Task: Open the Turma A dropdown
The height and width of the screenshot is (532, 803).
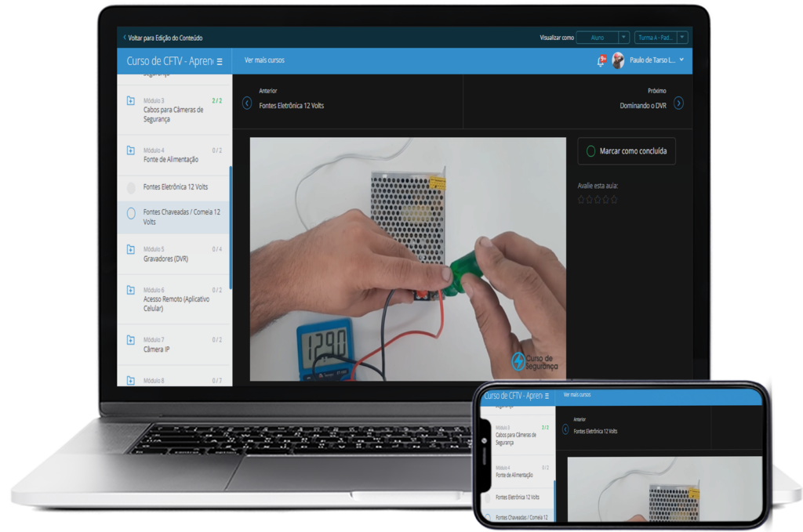Action: coord(662,37)
